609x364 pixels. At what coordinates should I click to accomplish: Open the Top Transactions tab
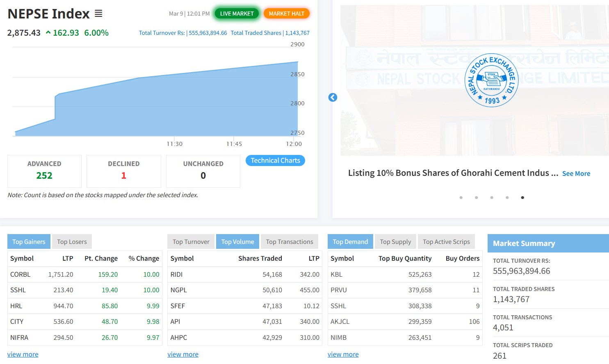[x=289, y=242]
